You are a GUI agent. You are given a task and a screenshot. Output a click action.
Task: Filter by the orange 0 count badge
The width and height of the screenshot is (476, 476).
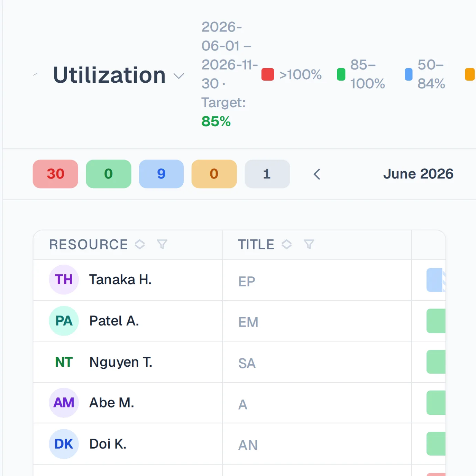tap(214, 174)
